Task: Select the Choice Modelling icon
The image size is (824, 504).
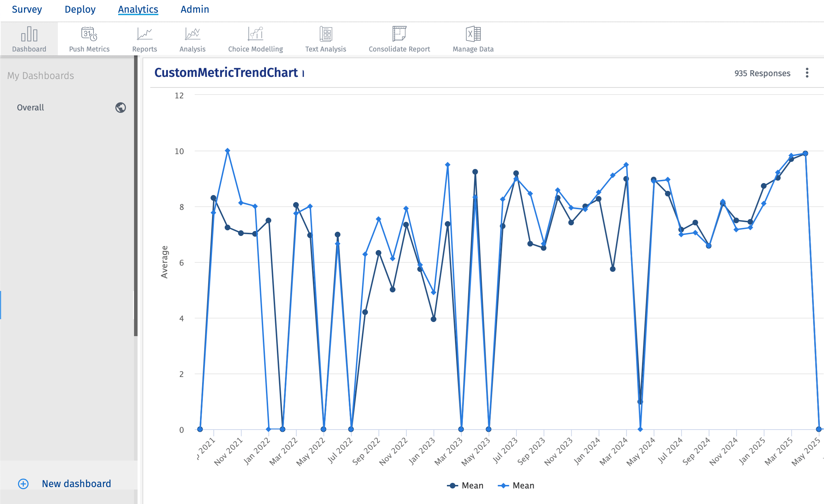Action: coord(255,34)
